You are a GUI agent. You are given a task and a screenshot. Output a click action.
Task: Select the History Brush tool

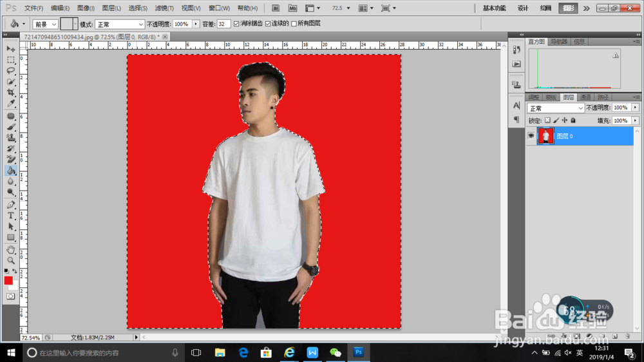pyautogui.click(x=11, y=148)
